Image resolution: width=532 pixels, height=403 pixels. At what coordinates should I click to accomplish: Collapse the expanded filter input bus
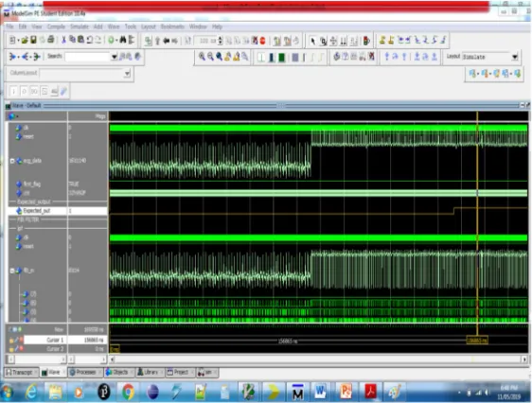tap(12, 271)
